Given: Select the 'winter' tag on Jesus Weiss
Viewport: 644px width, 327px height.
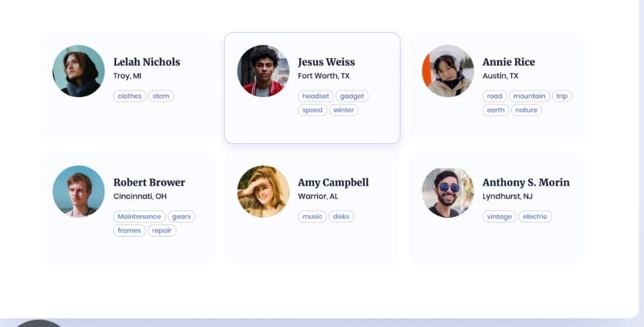Looking at the screenshot, I should (343, 110).
